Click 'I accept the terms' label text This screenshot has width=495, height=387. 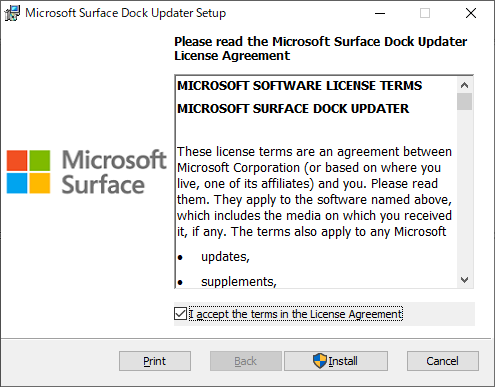pyautogui.click(x=296, y=314)
